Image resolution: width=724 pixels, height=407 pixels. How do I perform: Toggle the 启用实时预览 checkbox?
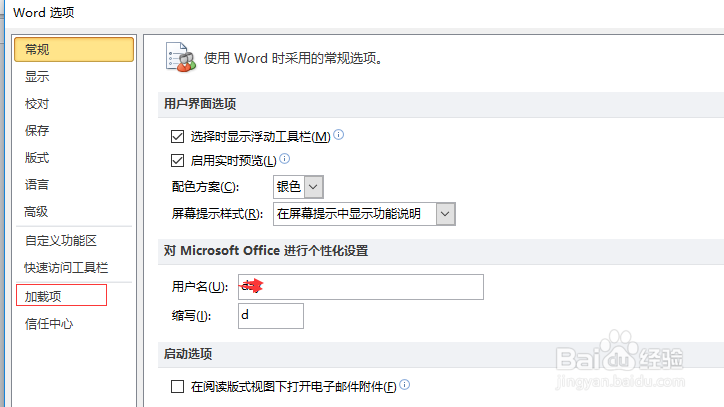177,160
